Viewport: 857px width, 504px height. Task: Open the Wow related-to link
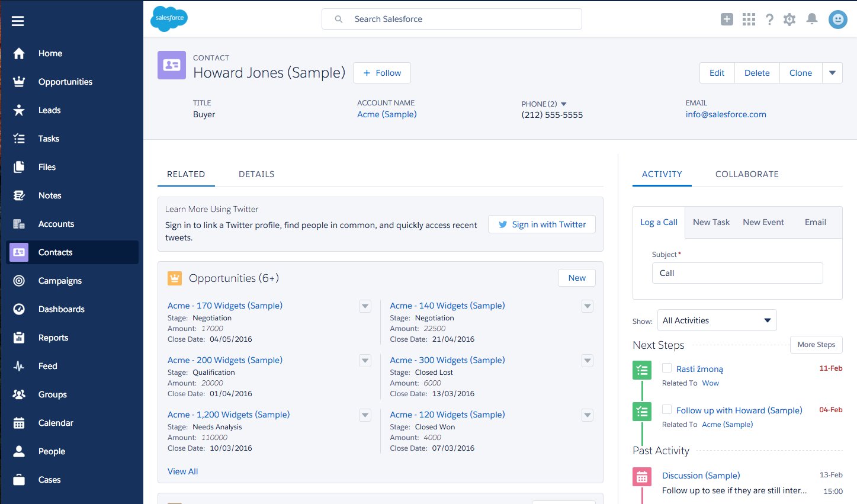pyautogui.click(x=711, y=383)
